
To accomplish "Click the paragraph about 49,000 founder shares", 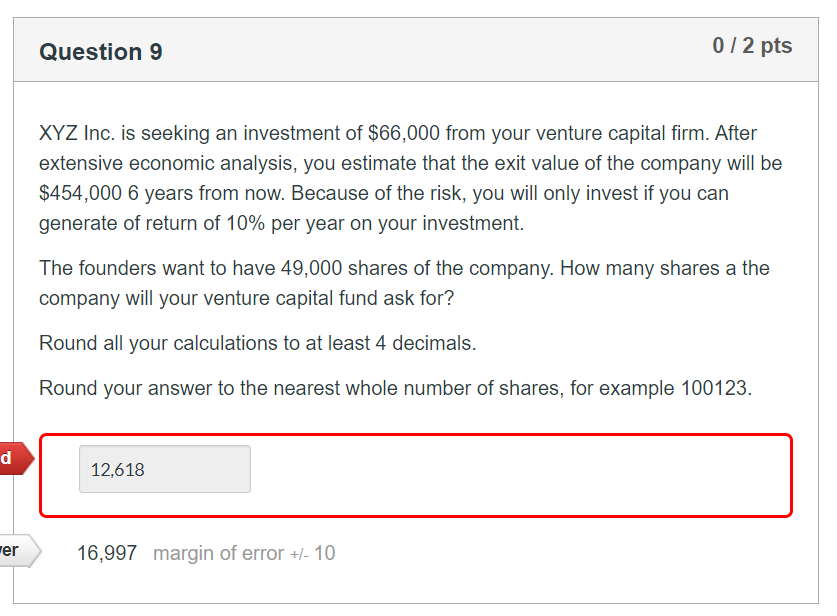I will [404, 282].
